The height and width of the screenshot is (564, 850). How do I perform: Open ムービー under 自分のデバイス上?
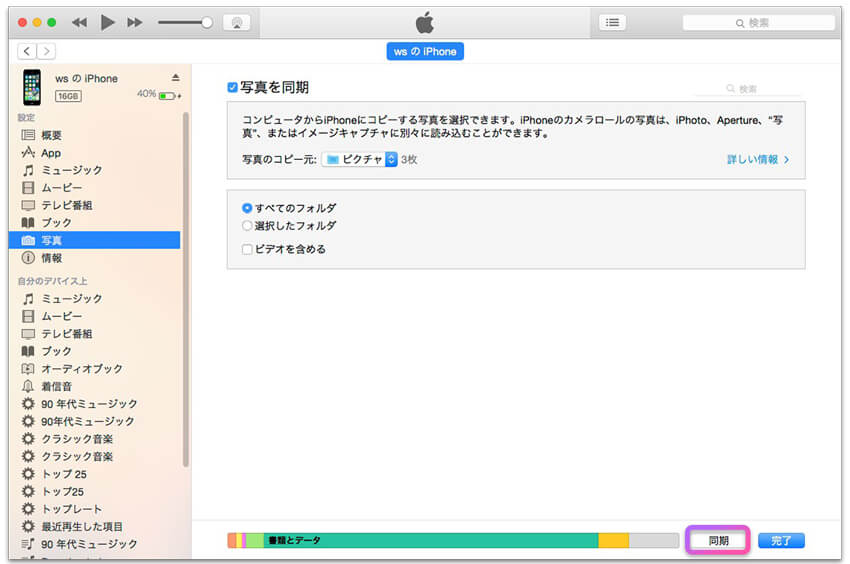(94, 316)
